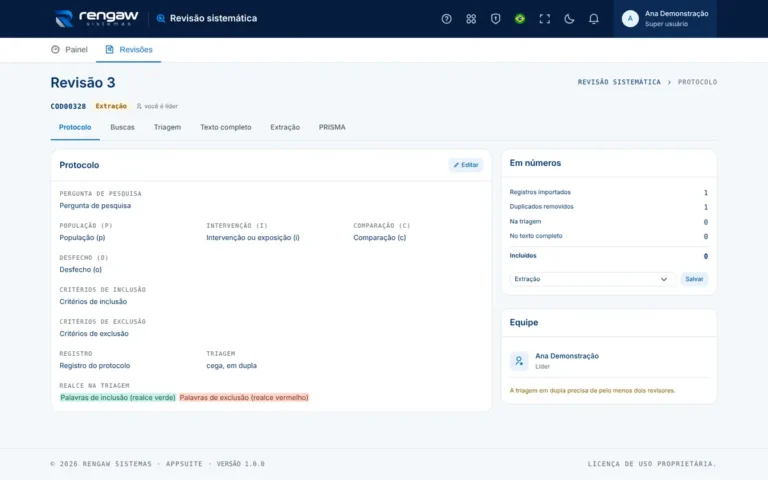Click the Revisão Sistemática breadcrumb link

619,82
